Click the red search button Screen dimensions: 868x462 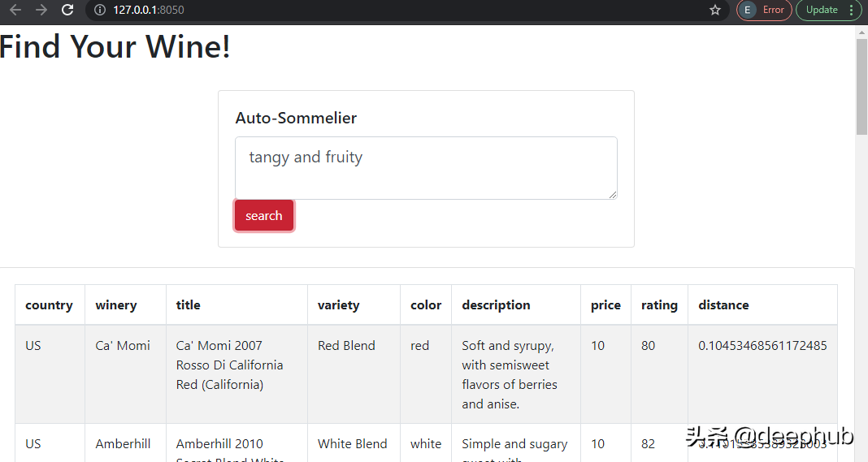tap(264, 215)
